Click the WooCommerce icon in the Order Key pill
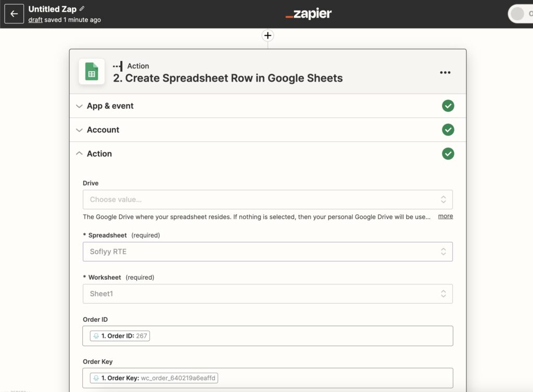The width and height of the screenshot is (533, 392). coord(96,378)
